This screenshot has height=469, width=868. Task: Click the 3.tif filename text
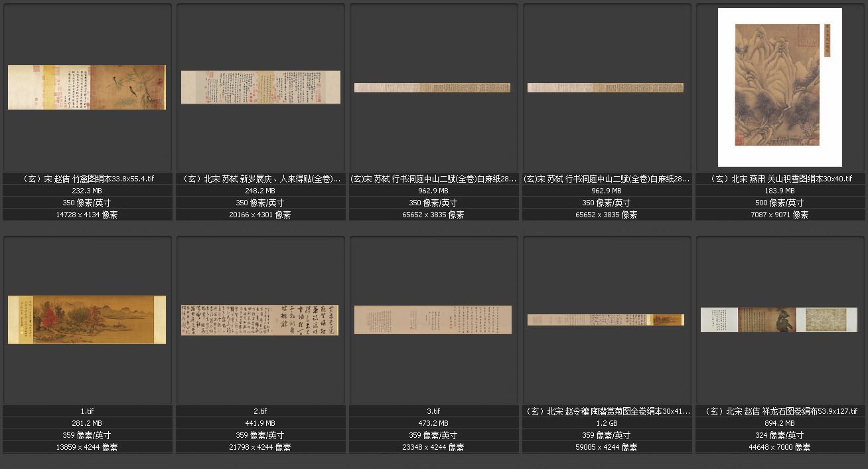(433, 411)
